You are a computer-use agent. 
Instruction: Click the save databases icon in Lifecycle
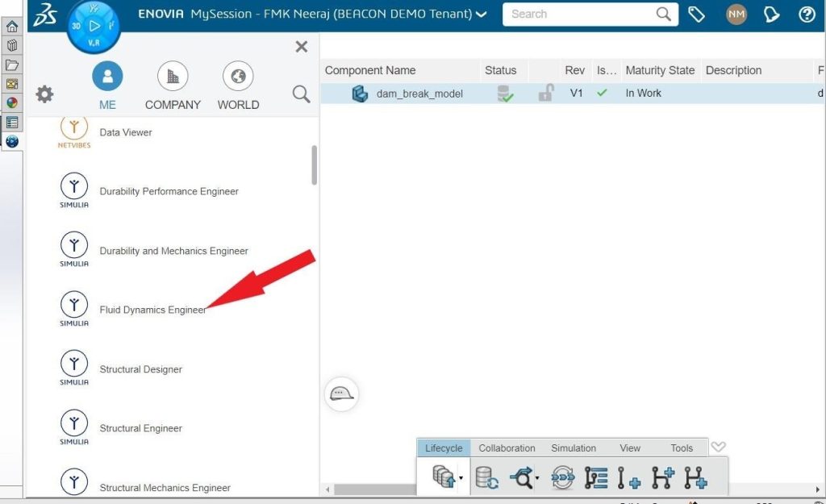tap(443, 477)
